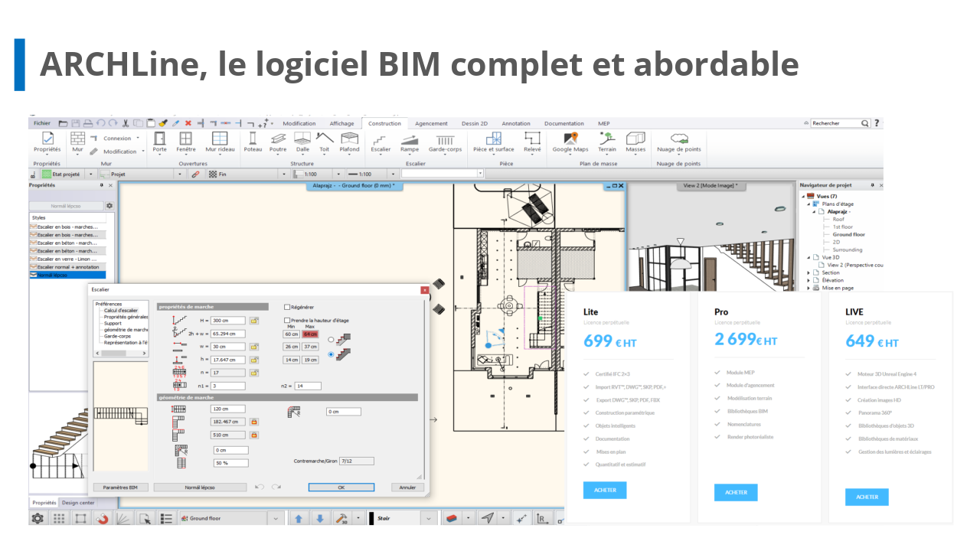This screenshot has width=980, height=551.
Task: Click the settings gear in bottom toolbar
Action: pos(38,518)
